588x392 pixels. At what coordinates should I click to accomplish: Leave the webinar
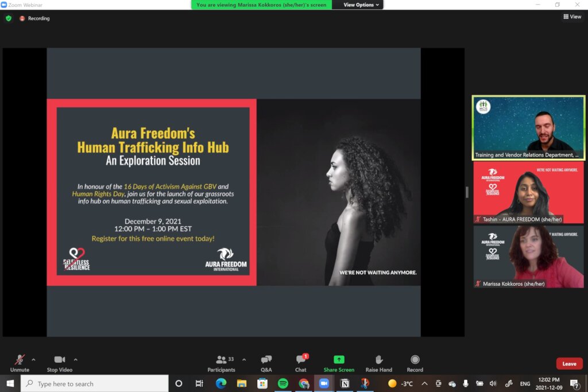[x=569, y=363]
